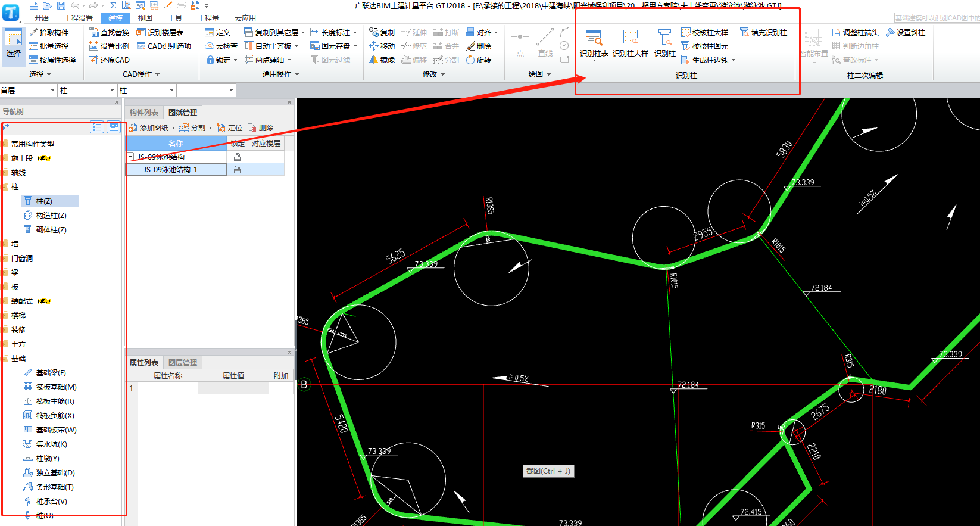
Task: Toggle lock for JS-09泳池结构 drawing
Action: 237,157
